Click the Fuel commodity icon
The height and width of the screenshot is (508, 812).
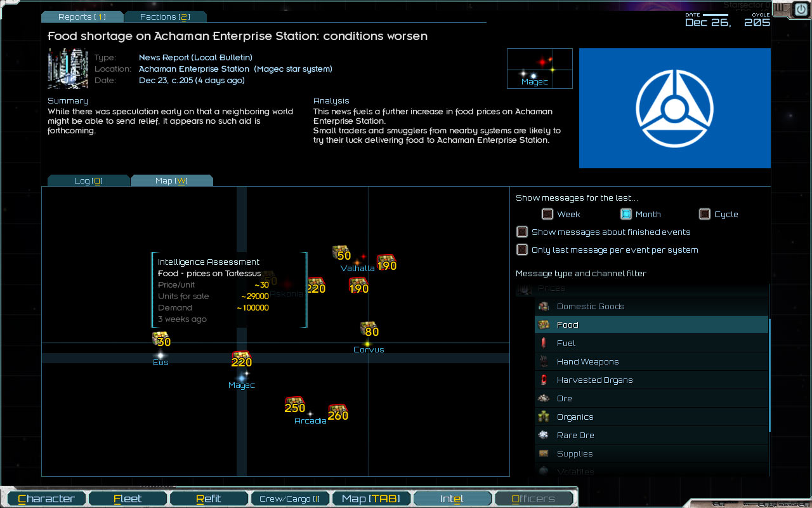544,343
